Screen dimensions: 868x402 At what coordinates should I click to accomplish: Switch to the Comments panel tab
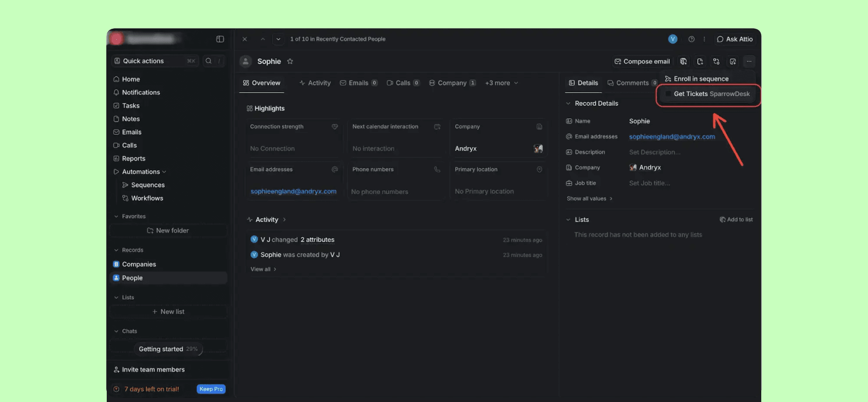[632, 83]
